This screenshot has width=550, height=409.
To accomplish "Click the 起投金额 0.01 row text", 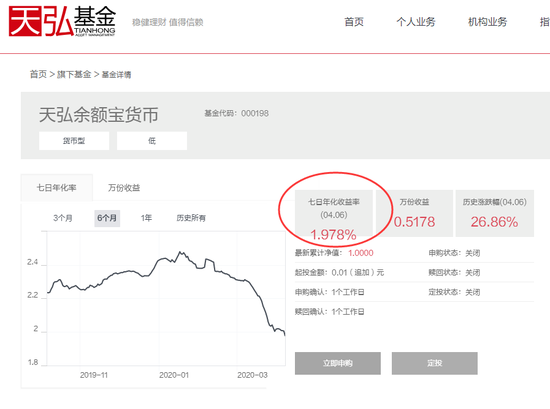I will [x=340, y=273].
